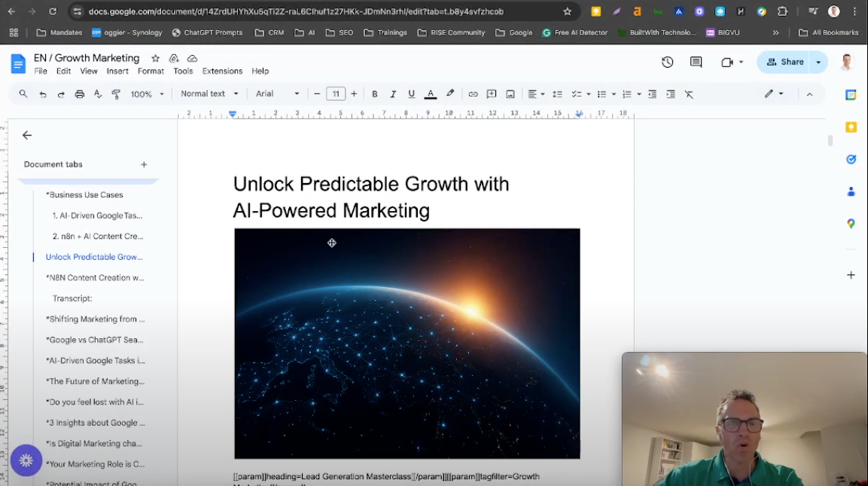Decrease font size with minus button

[317, 94]
